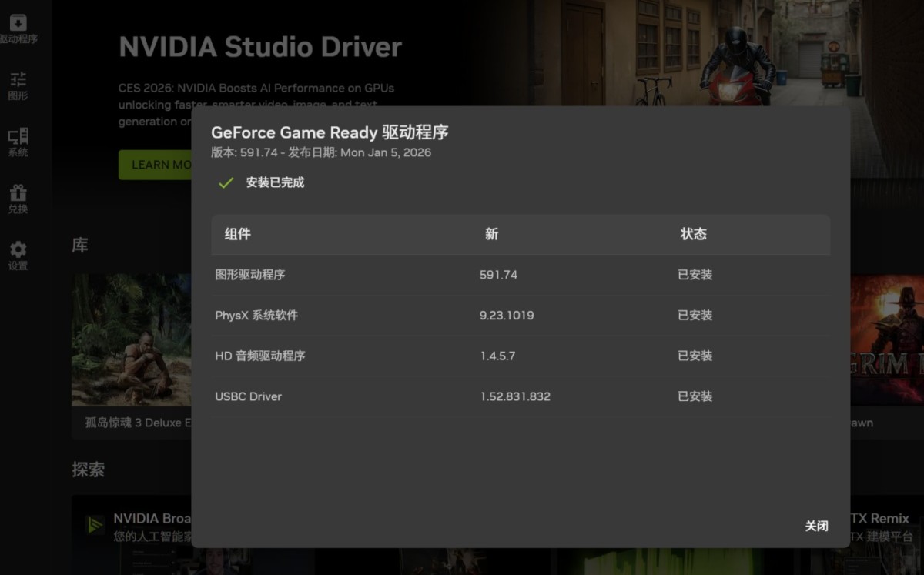Click the GeForce Game Ready 驱动程序 title
This screenshot has width=924, height=575.
[x=330, y=132]
